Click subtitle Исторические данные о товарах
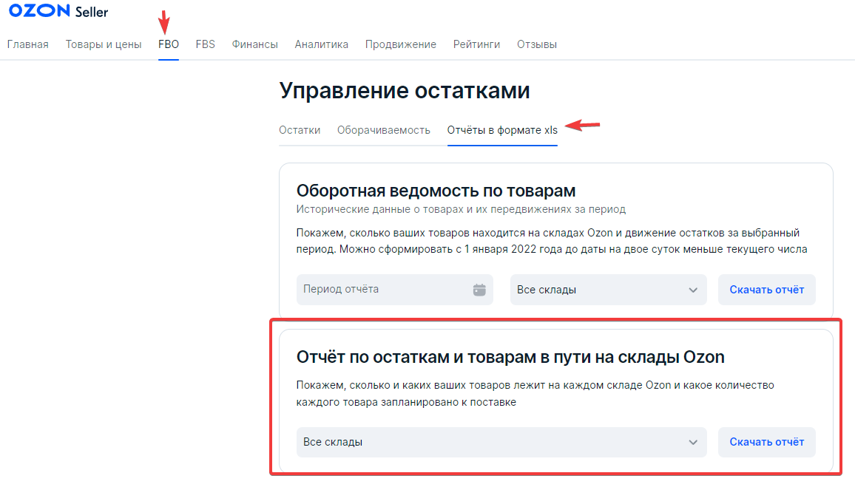855x504 pixels. [461, 209]
